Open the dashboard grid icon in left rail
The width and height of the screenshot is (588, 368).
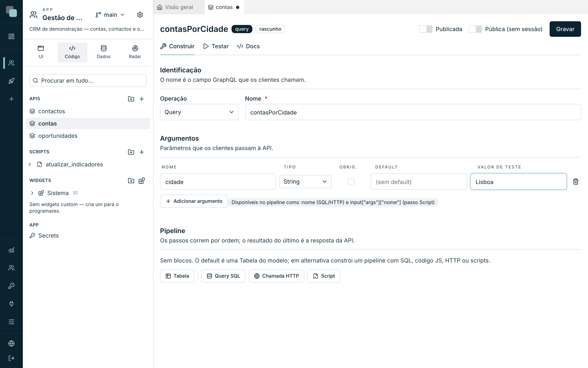(11, 36)
